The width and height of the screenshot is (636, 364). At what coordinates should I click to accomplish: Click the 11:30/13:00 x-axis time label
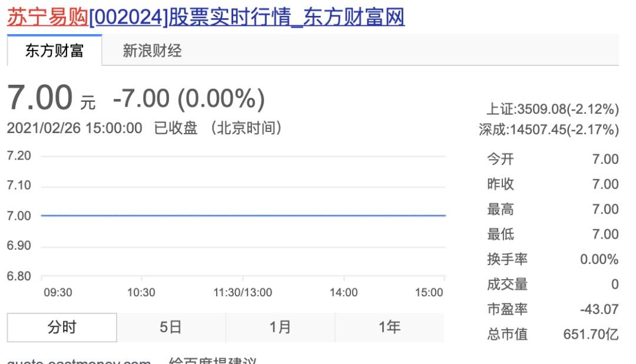(243, 293)
